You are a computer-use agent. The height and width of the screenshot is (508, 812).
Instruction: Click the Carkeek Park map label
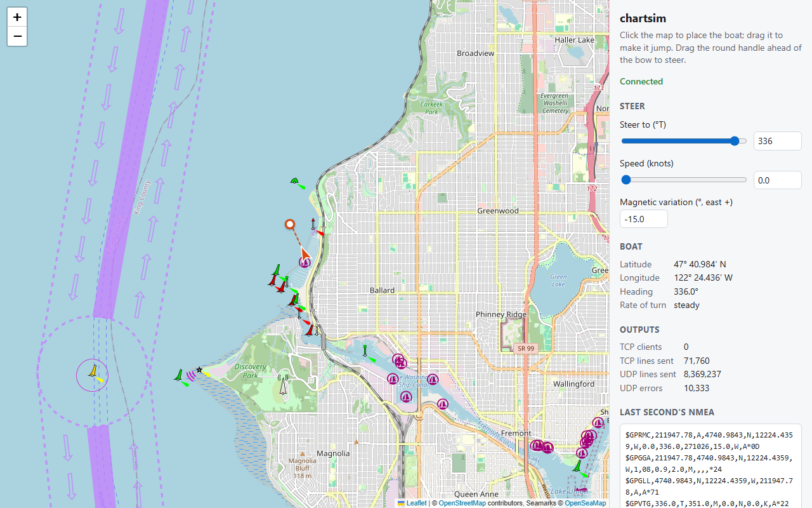tap(431, 107)
